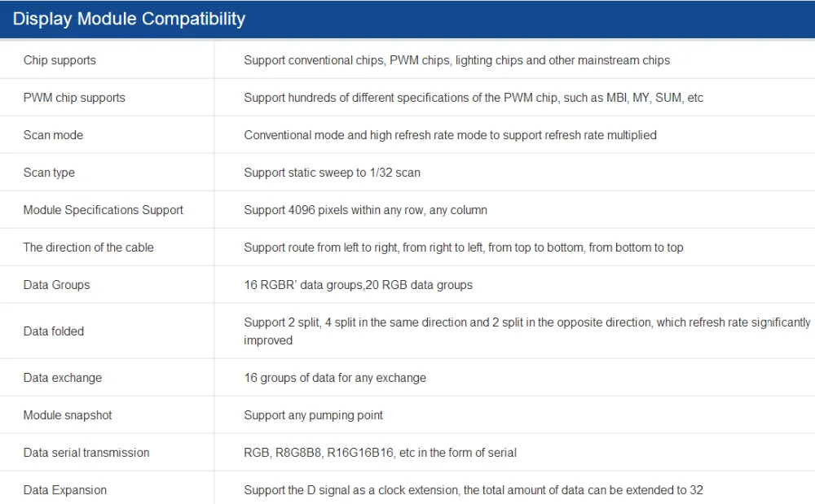The width and height of the screenshot is (815, 504).
Task: Click the Module snapshot label
Action: [x=68, y=415]
